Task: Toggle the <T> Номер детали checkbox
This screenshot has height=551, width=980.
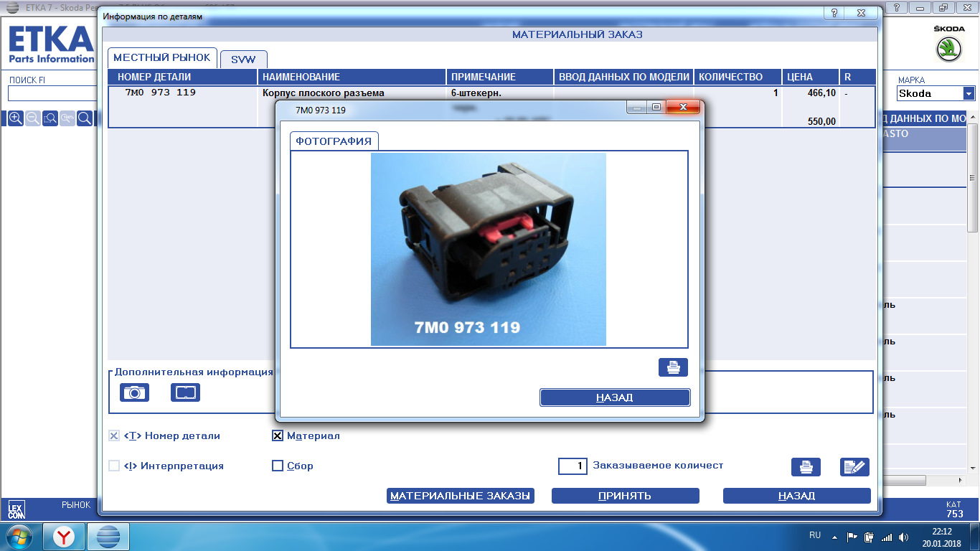Action: click(x=114, y=435)
